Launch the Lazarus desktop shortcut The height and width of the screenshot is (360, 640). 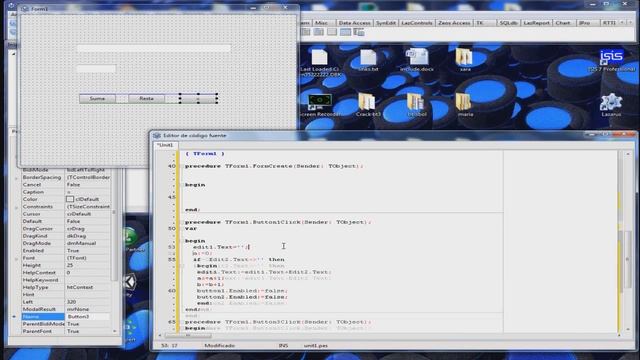(611, 105)
